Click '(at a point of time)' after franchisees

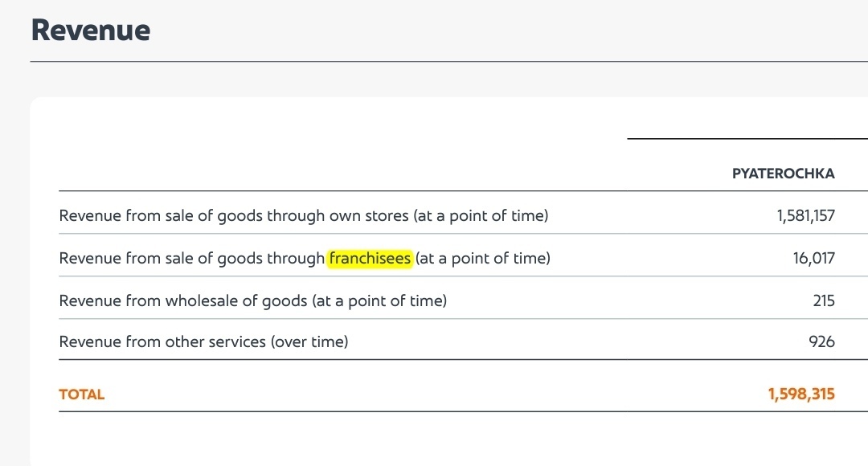483,259
